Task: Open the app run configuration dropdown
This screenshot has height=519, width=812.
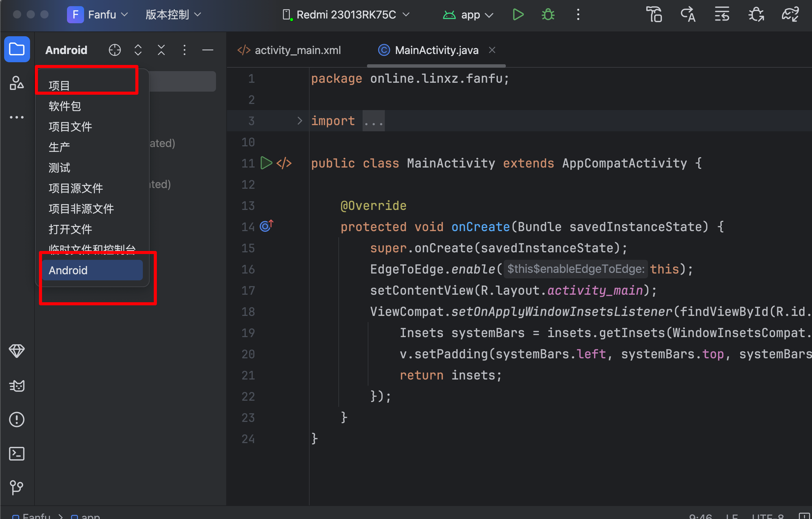Action: [468, 15]
